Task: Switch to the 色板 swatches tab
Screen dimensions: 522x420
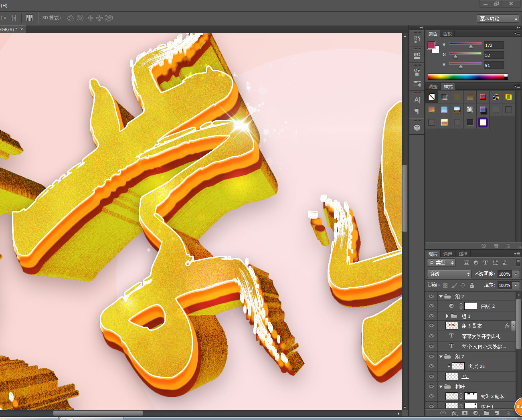Action: coord(447,34)
